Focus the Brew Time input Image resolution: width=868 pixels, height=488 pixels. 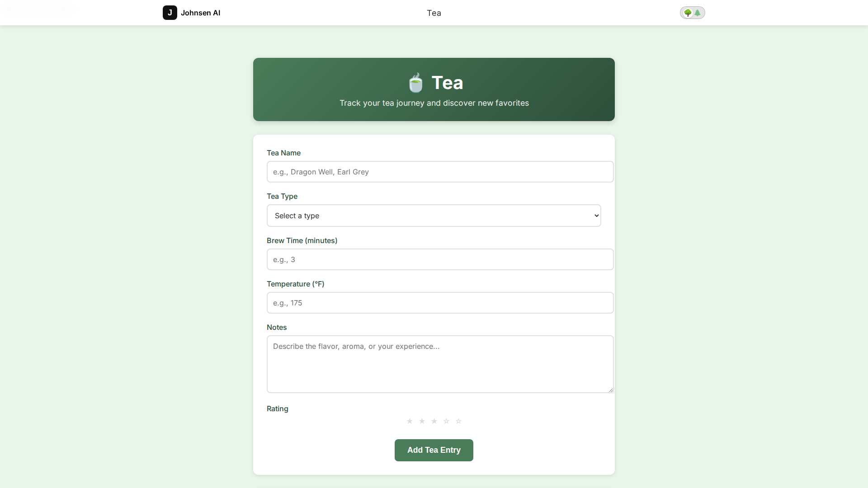[440, 259]
